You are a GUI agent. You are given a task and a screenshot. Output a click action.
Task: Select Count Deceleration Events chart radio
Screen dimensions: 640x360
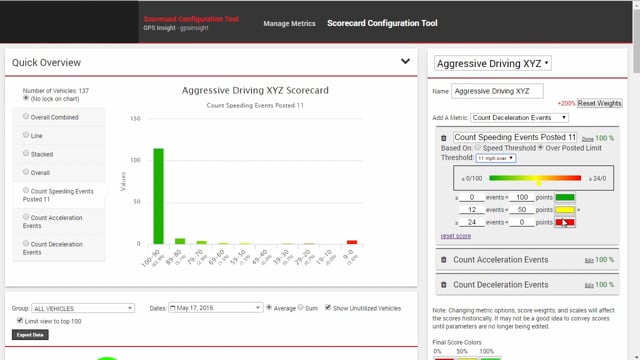26,243
